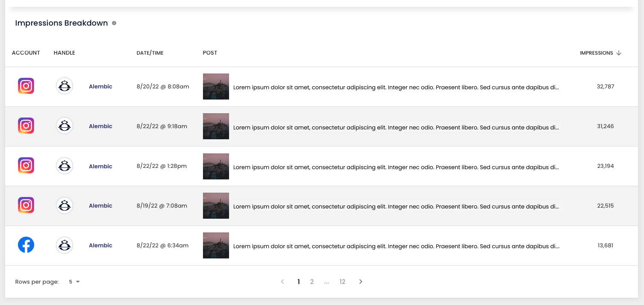Open post thumbnail in 31,246 row

pos(216,126)
